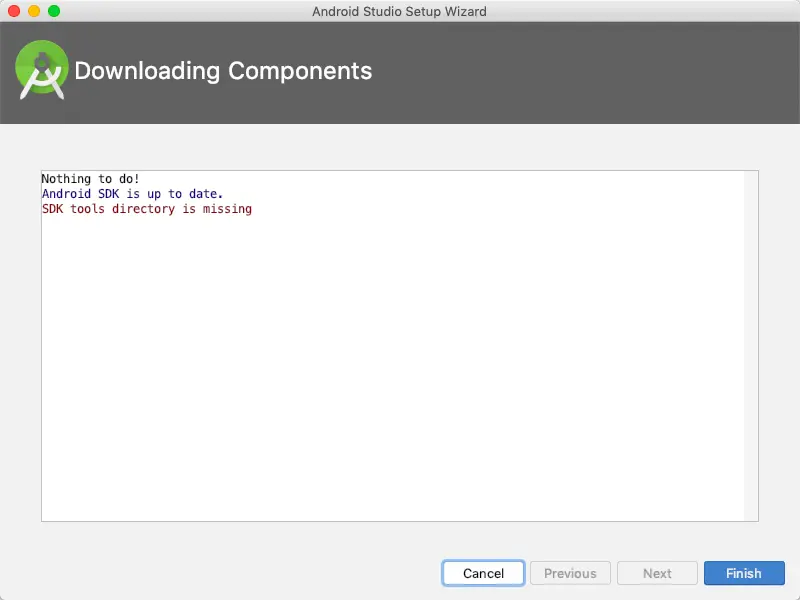Screen dimensions: 800x600
Task: Click the Cancel button
Action: click(x=483, y=573)
